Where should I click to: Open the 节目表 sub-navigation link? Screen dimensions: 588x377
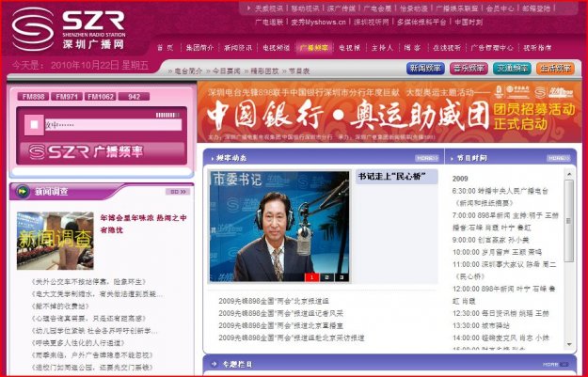click(x=299, y=71)
